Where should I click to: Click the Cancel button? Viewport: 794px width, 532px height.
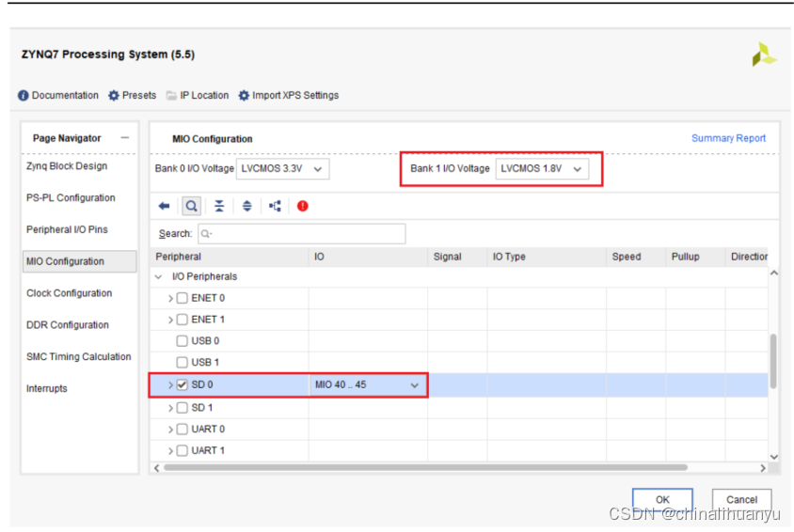(742, 500)
